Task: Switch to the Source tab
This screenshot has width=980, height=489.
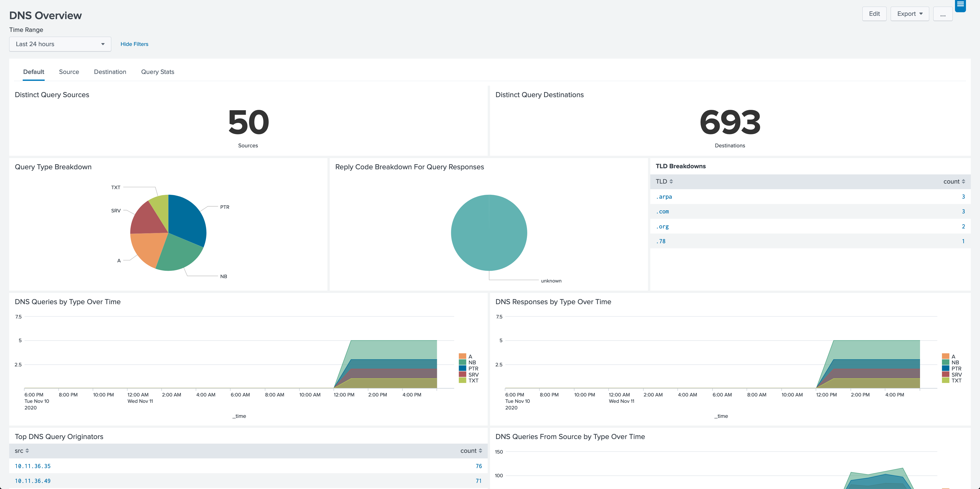Action: [69, 72]
